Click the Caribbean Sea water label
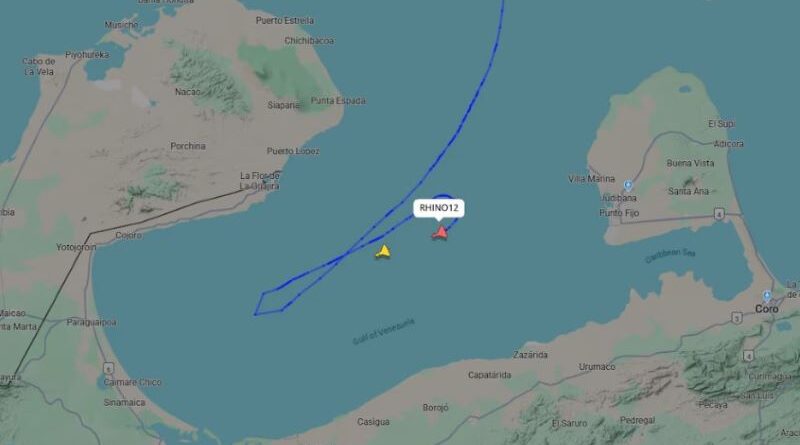800x445 pixels. [x=670, y=256]
